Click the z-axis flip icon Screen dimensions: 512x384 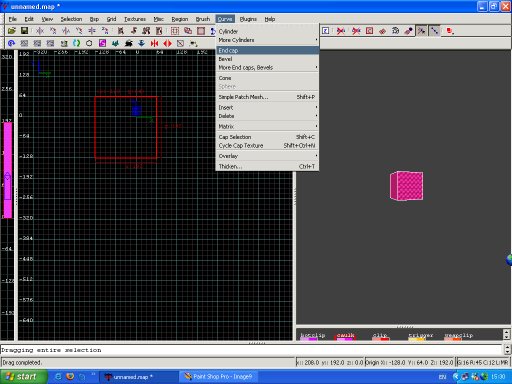coord(92,31)
